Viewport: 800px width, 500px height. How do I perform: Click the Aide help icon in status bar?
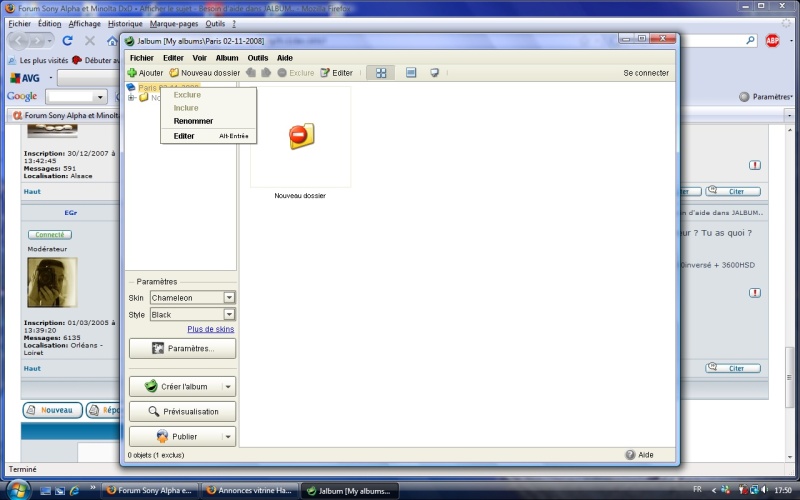pos(631,455)
